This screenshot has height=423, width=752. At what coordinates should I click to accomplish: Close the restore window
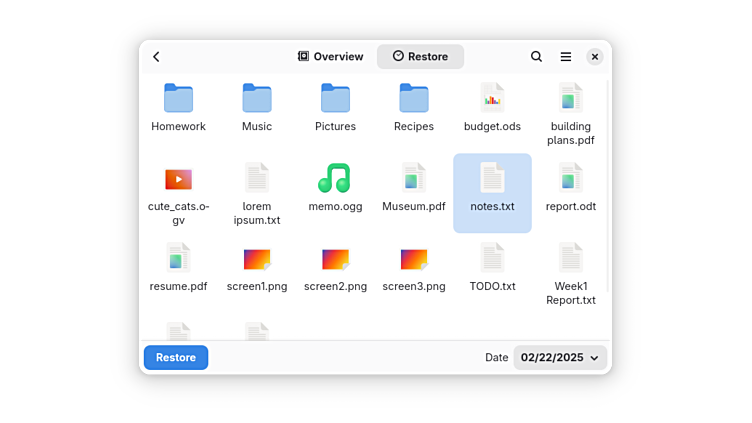(595, 57)
